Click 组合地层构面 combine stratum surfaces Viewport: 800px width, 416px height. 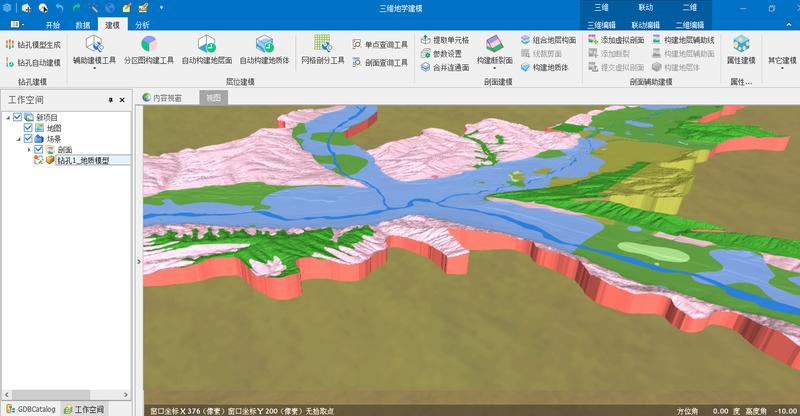pyautogui.click(x=548, y=40)
